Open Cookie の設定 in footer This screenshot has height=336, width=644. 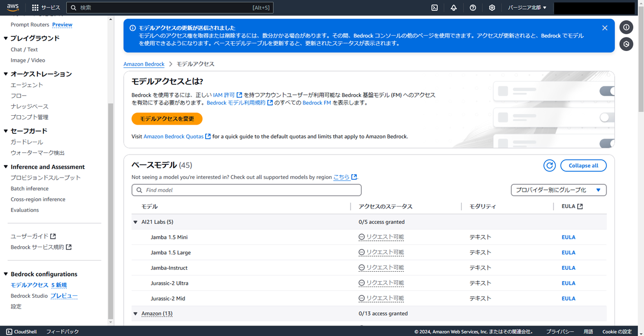[x=617, y=332]
